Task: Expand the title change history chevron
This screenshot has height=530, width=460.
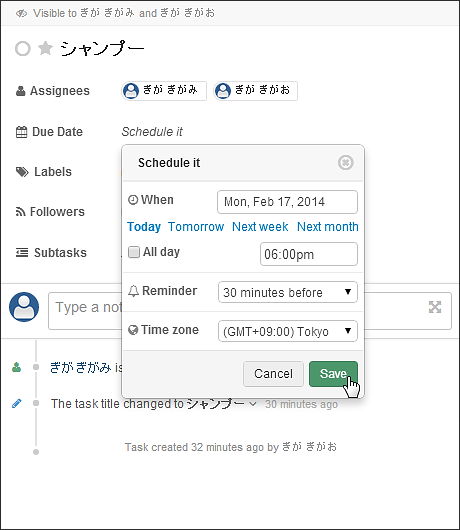Action: click(x=253, y=404)
